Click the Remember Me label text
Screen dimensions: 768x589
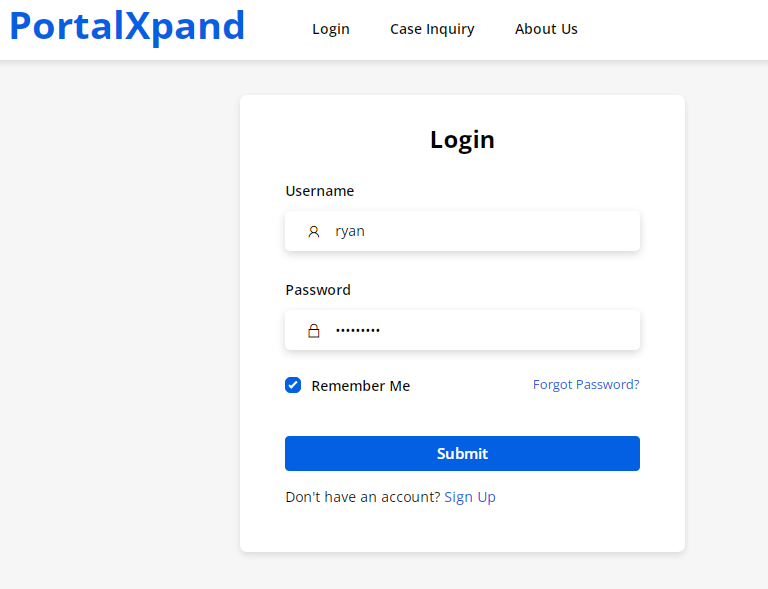(x=360, y=386)
